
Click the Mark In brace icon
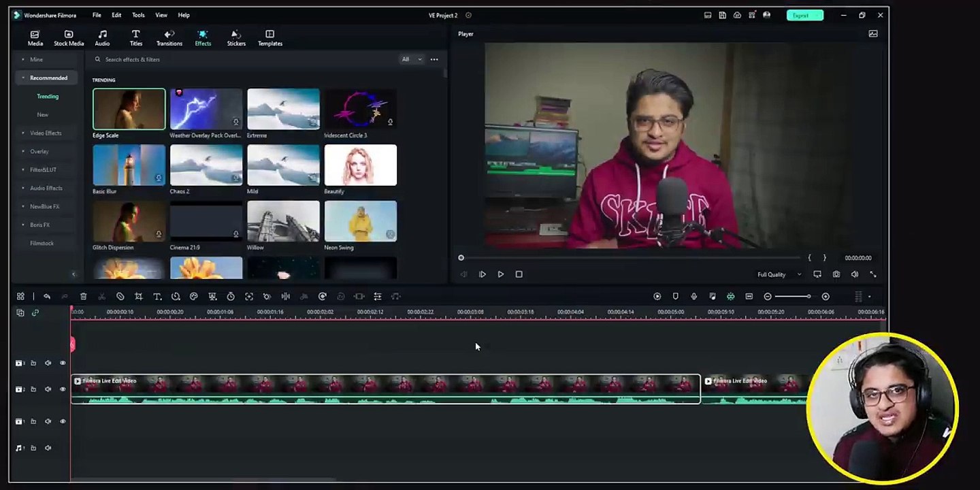pos(809,258)
